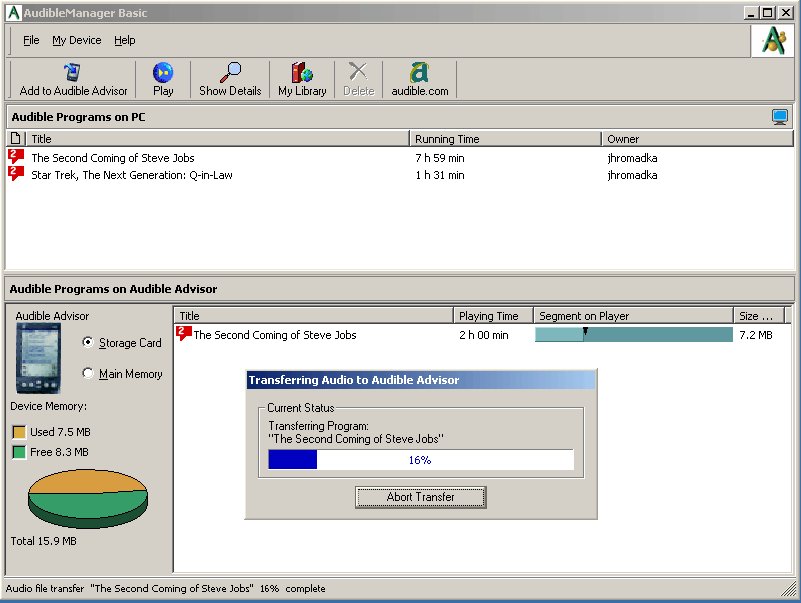Screen dimensions: 801x603
Task: Click the Transferring Audio dialog title bar
Action: pos(421,380)
